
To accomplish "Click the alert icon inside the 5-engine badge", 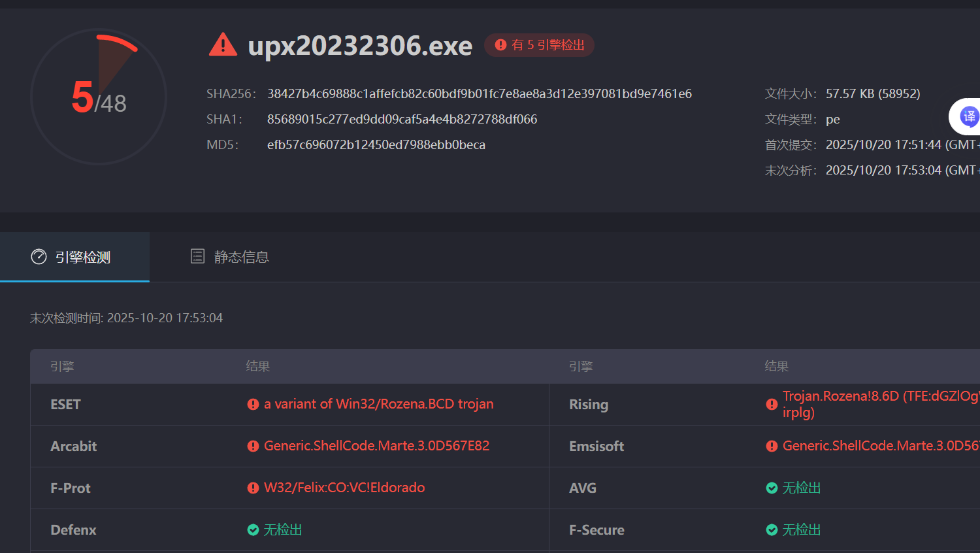I will [500, 45].
